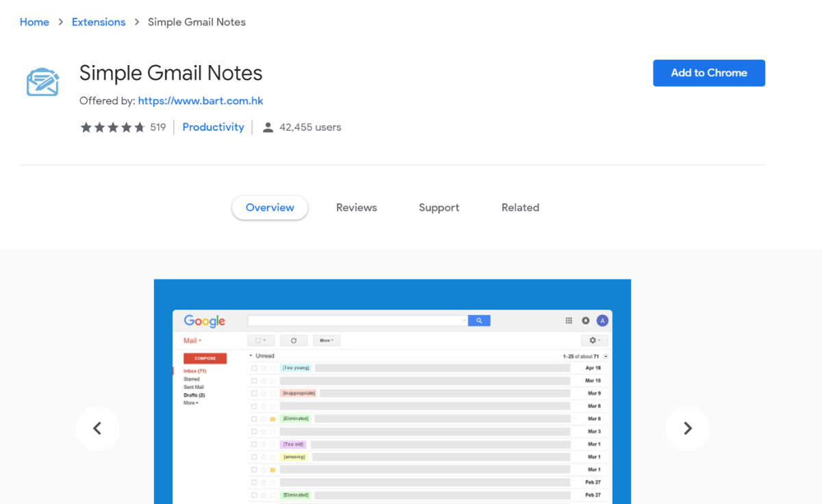Click the next carousel arrow
822x504 pixels.
688,428
